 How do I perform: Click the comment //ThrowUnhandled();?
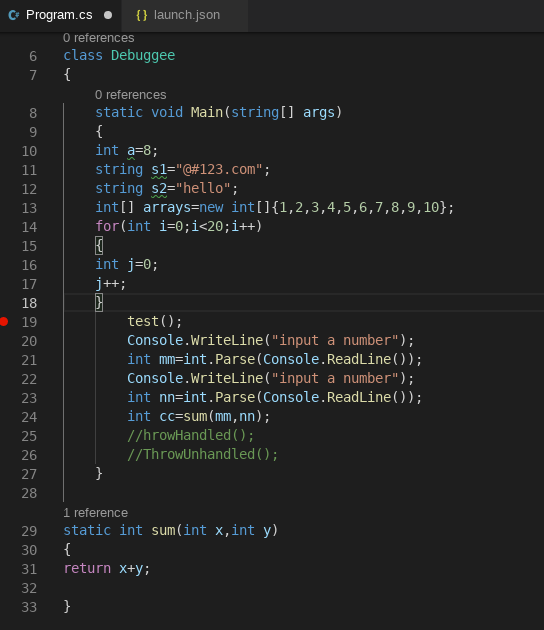pyautogui.click(x=202, y=454)
